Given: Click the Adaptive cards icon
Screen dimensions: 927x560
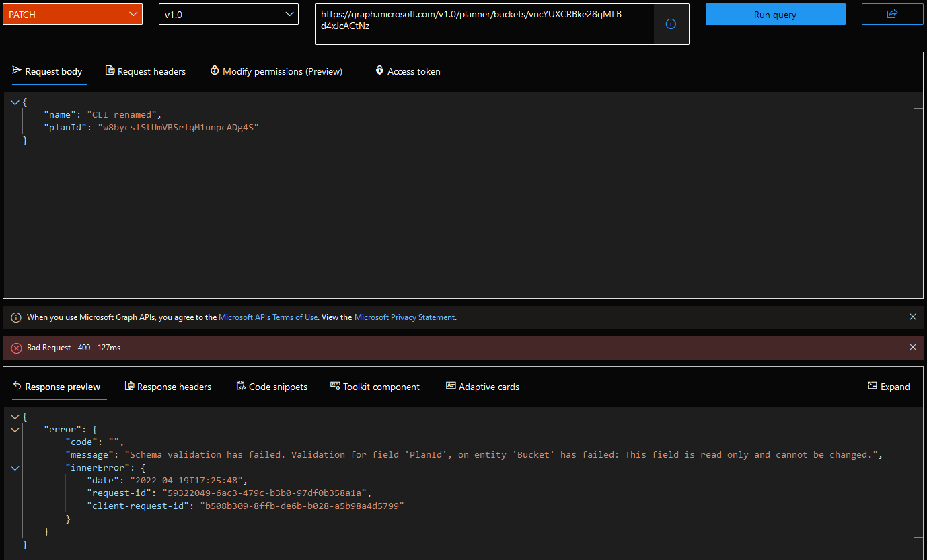Looking at the screenshot, I should coord(451,386).
